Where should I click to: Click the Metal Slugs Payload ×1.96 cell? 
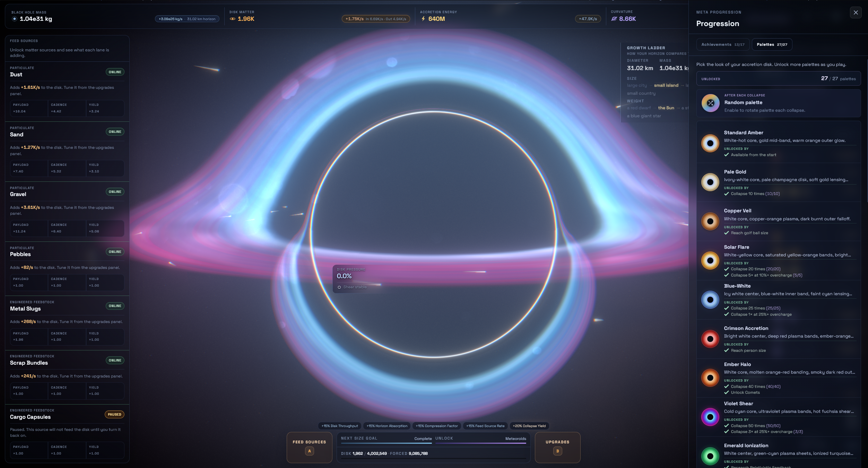tap(29, 337)
